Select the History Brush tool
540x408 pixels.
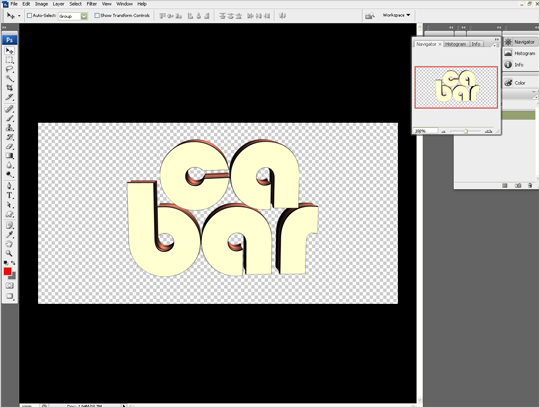10,137
